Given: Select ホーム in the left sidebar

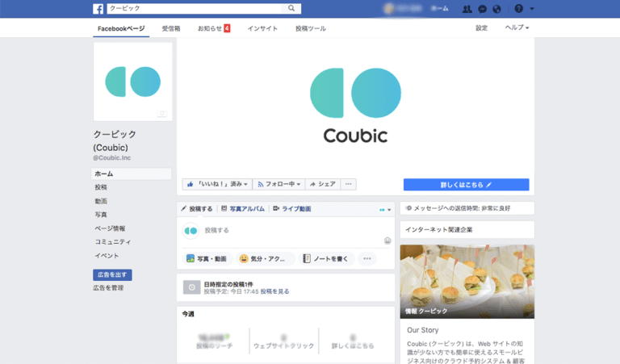Looking at the screenshot, I should click(132, 174).
